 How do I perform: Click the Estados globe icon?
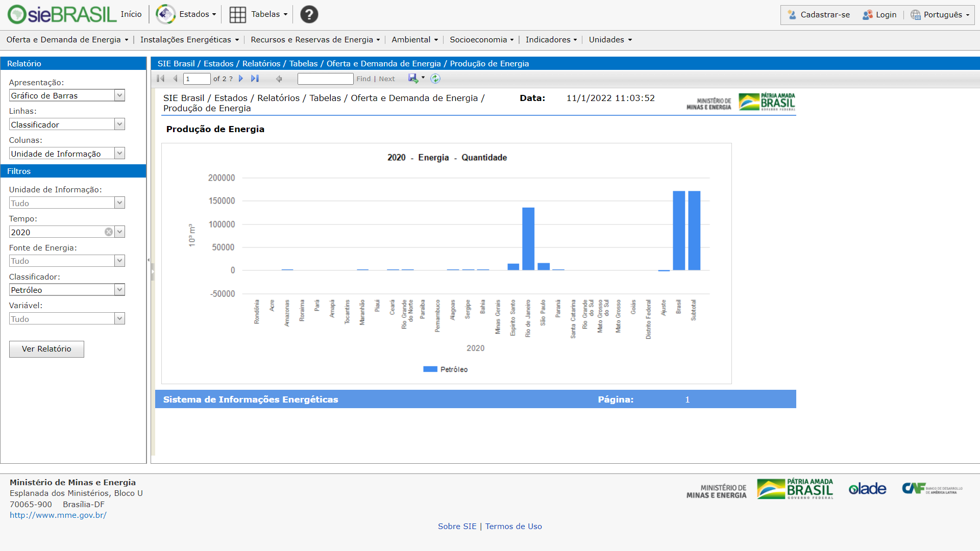click(x=165, y=14)
